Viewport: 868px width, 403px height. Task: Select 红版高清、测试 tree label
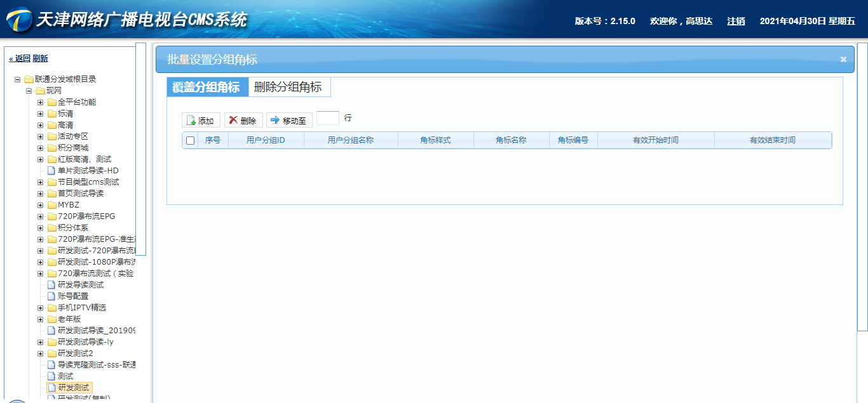coord(85,159)
